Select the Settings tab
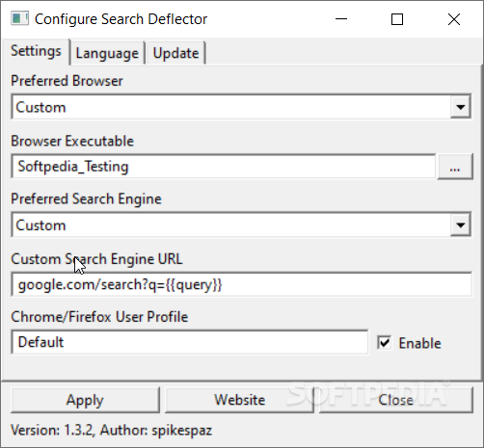Viewport: 484px width, 448px height. pos(36,51)
